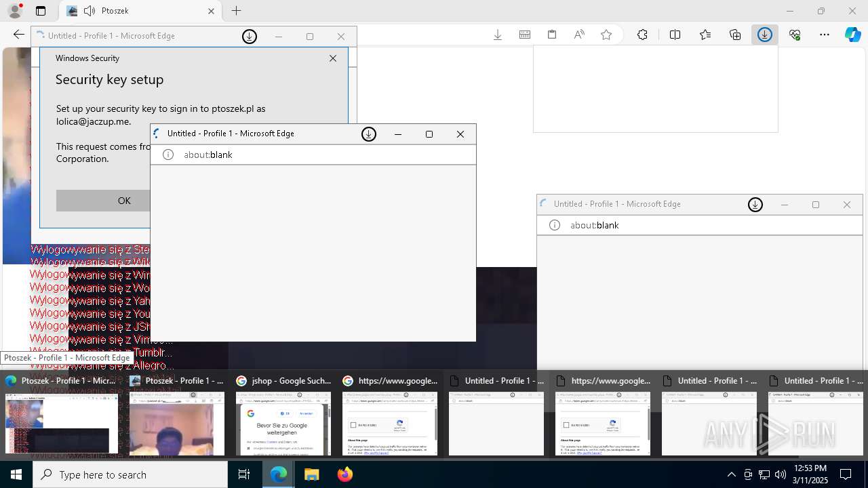Click install app download arrow in address bar
Viewport: 868px width, 488px height.
pos(498,35)
